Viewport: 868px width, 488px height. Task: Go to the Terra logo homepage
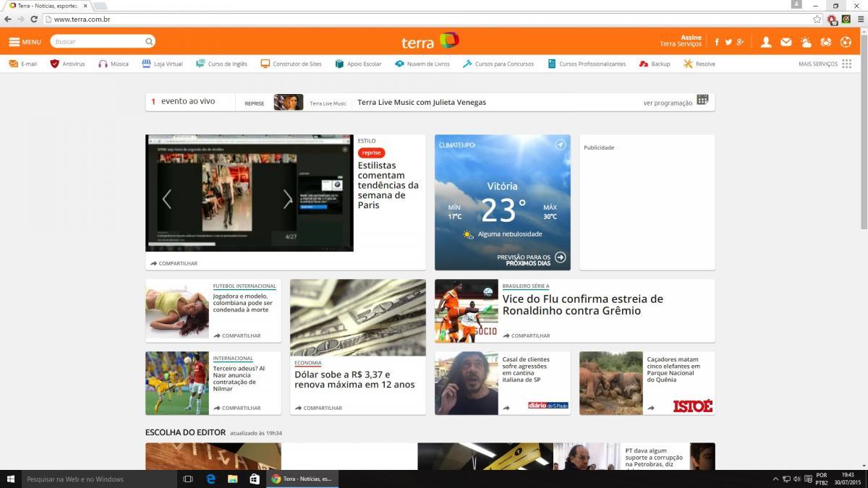coord(430,42)
